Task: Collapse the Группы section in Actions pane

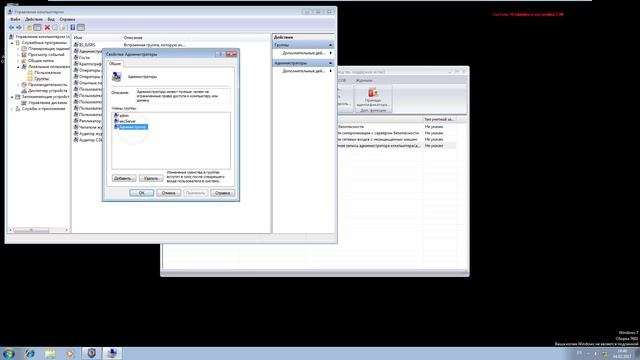Action: pyautogui.click(x=330, y=45)
